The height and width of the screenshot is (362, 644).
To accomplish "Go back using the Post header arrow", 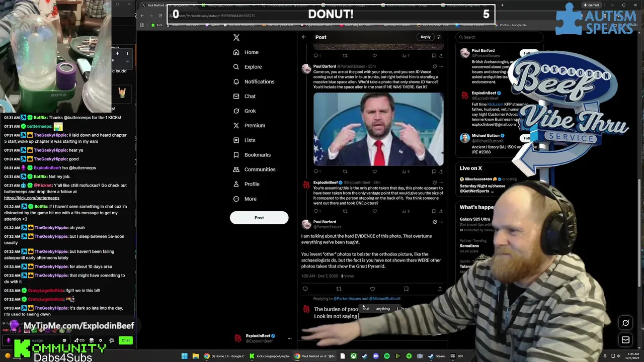I will [304, 37].
